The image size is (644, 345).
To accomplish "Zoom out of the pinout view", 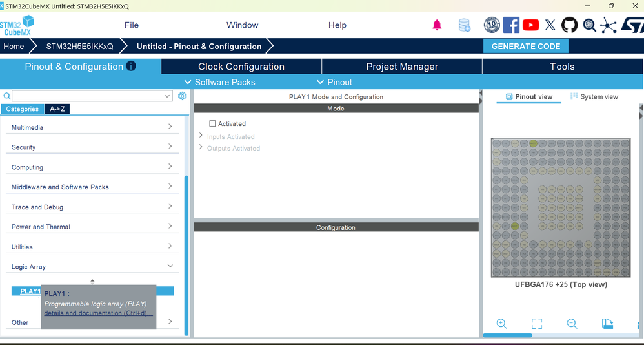I will tap(572, 324).
